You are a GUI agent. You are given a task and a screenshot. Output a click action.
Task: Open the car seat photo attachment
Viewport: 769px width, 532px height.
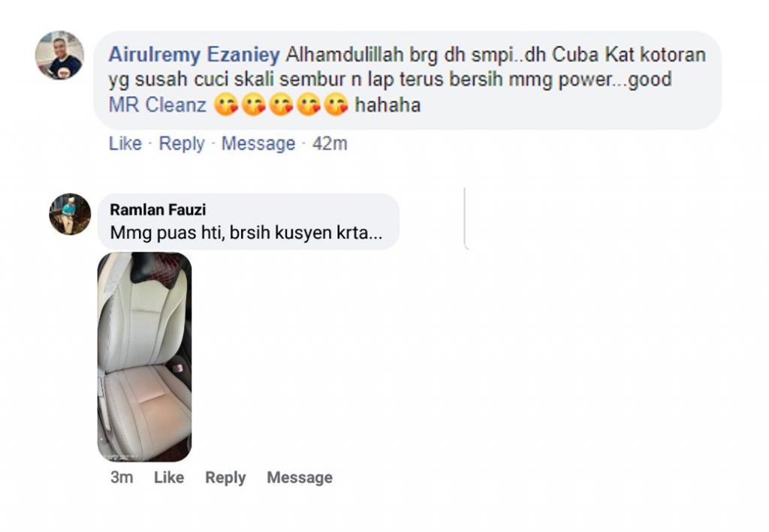(145, 357)
